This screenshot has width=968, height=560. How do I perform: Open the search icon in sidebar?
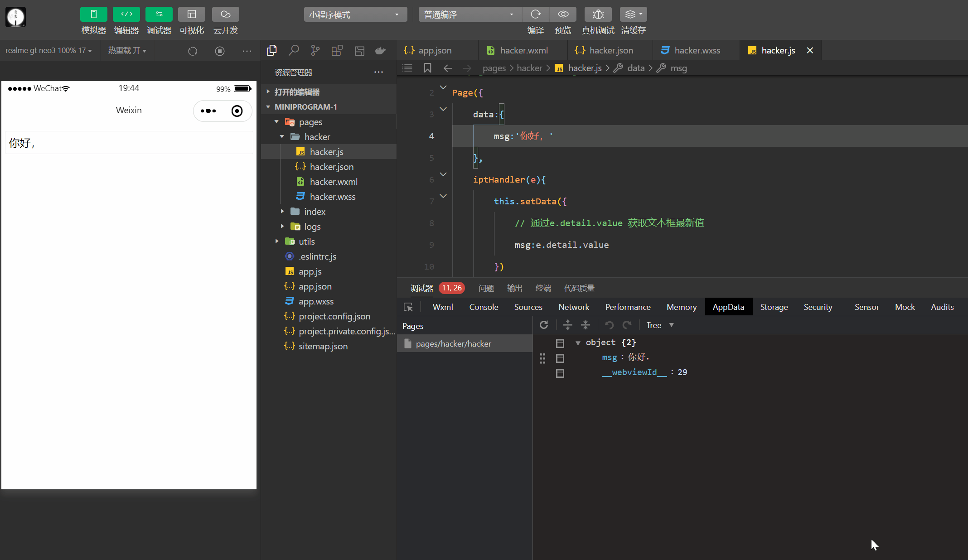pos(294,50)
